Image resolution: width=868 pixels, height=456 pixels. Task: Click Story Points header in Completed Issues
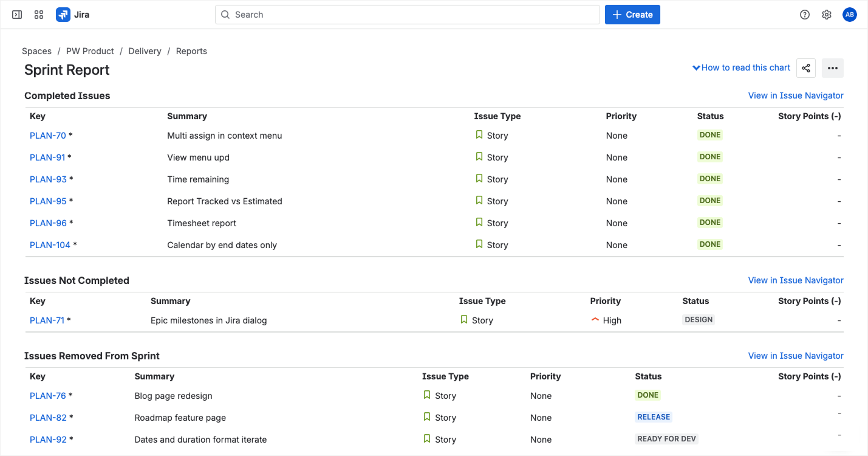pyautogui.click(x=810, y=116)
